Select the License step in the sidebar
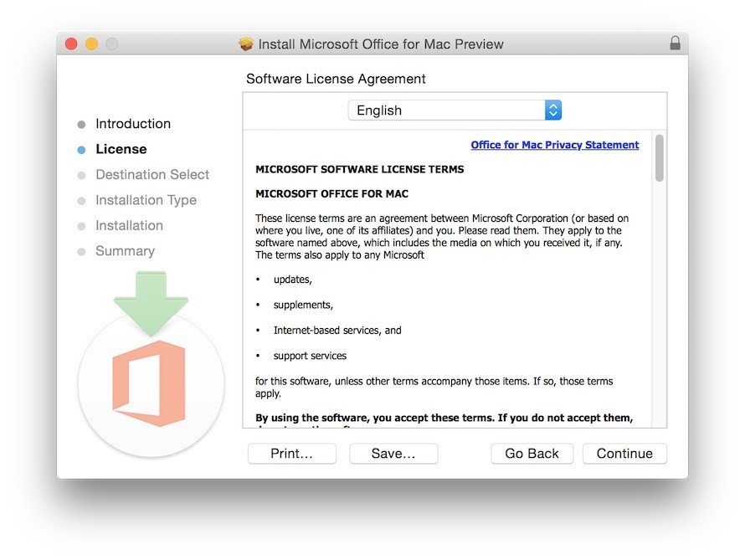 pyautogui.click(x=121, y=149)
